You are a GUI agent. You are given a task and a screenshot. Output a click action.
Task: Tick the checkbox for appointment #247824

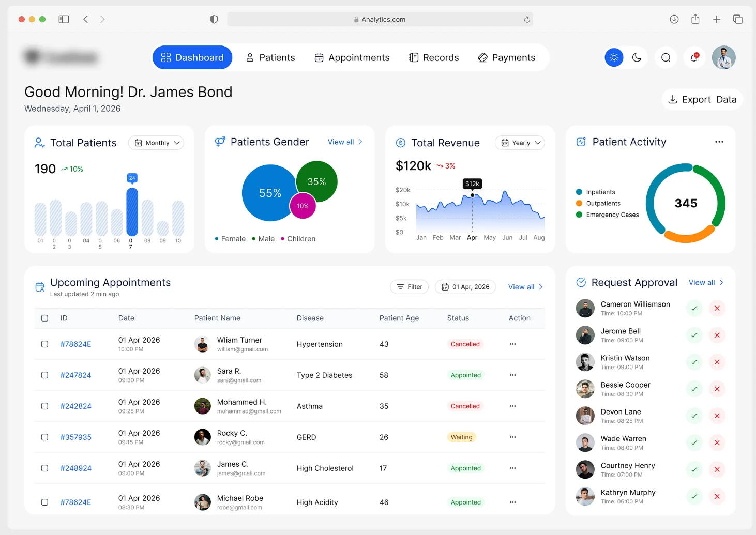pyautogui.click(x=44, y=375)
